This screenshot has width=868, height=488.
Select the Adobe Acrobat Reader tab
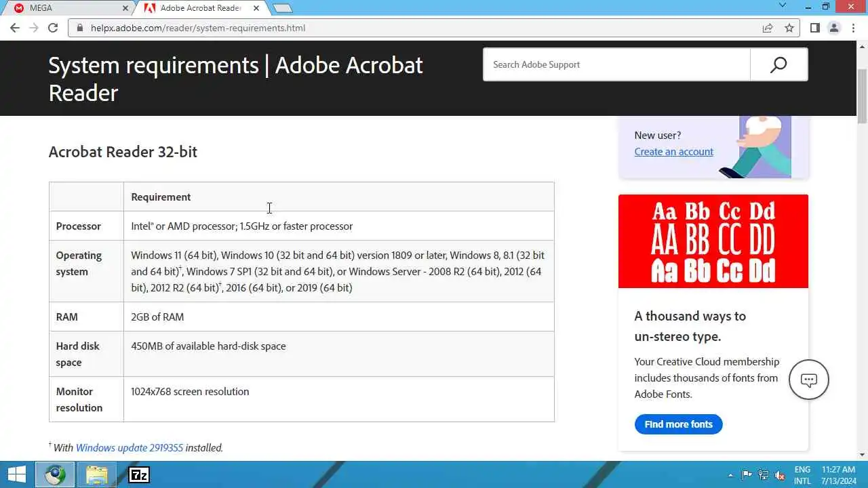[200, 8]
